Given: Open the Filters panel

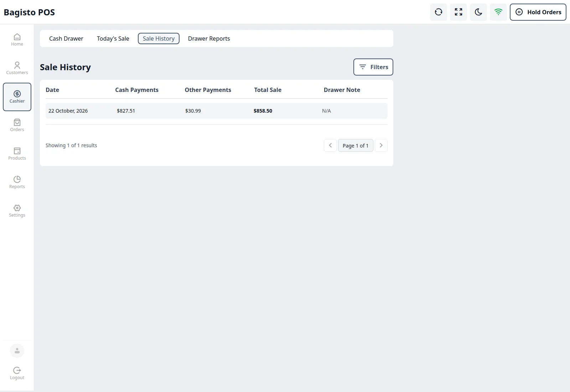Looking at the screenshot, I should point(373,67).
